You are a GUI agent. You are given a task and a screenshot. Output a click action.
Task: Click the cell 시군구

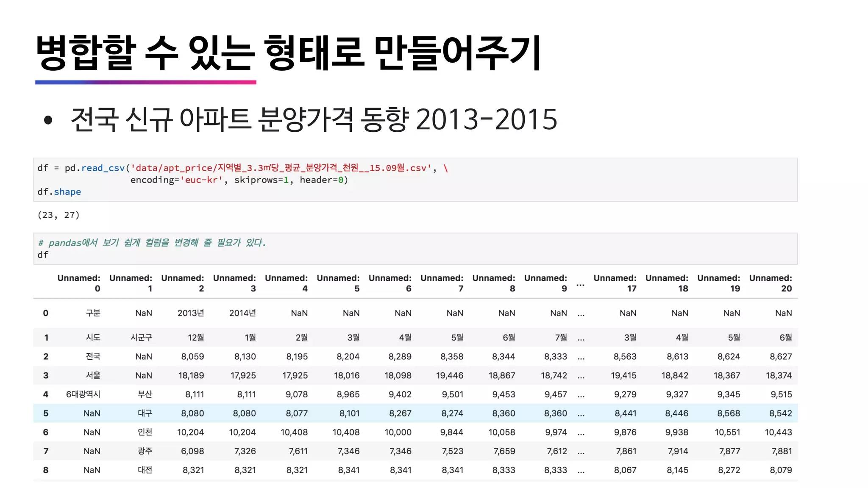(141, 338)
